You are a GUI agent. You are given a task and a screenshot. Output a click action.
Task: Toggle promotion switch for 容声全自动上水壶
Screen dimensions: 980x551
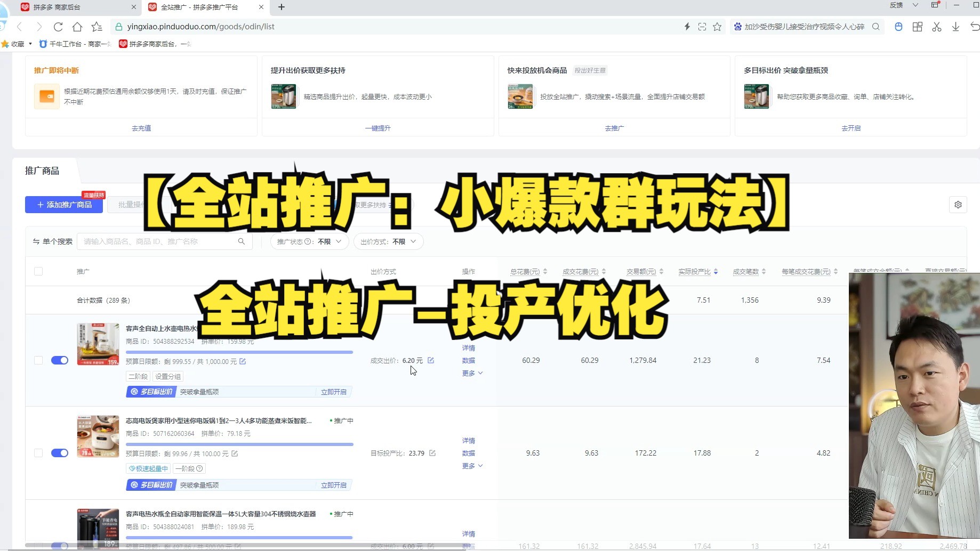[x=60, y=360]
